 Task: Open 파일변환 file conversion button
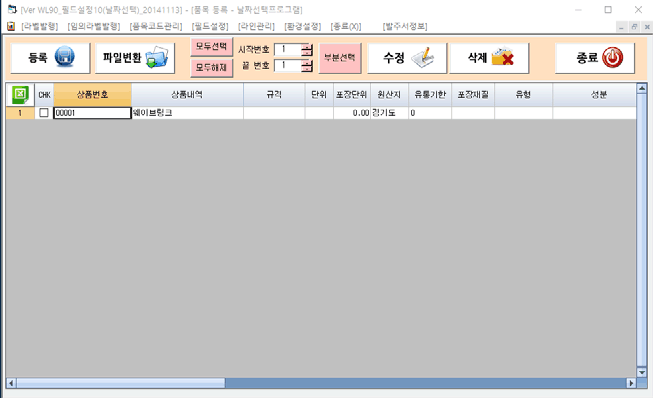(135, 58)
